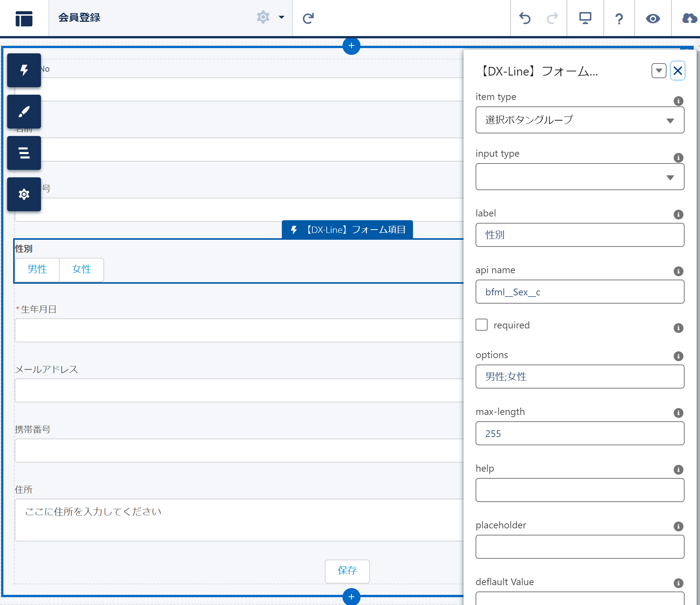
Task: Click the refresh page icon
Action: click(308, 18)
